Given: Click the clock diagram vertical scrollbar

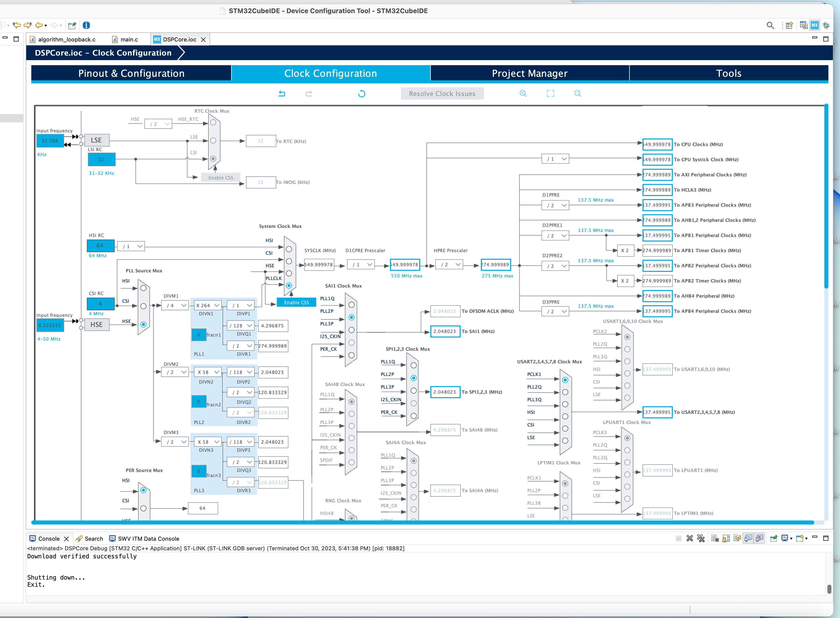Looking at the screenshot, I should [826, 196].
